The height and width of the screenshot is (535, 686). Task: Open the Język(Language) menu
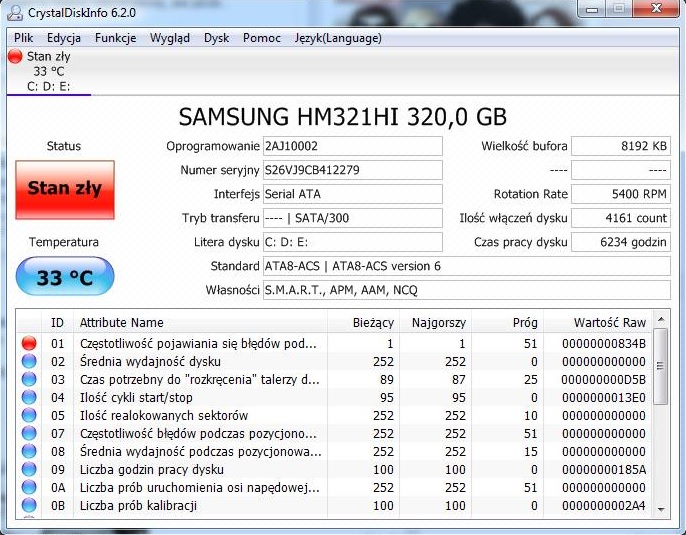(338, 38)
